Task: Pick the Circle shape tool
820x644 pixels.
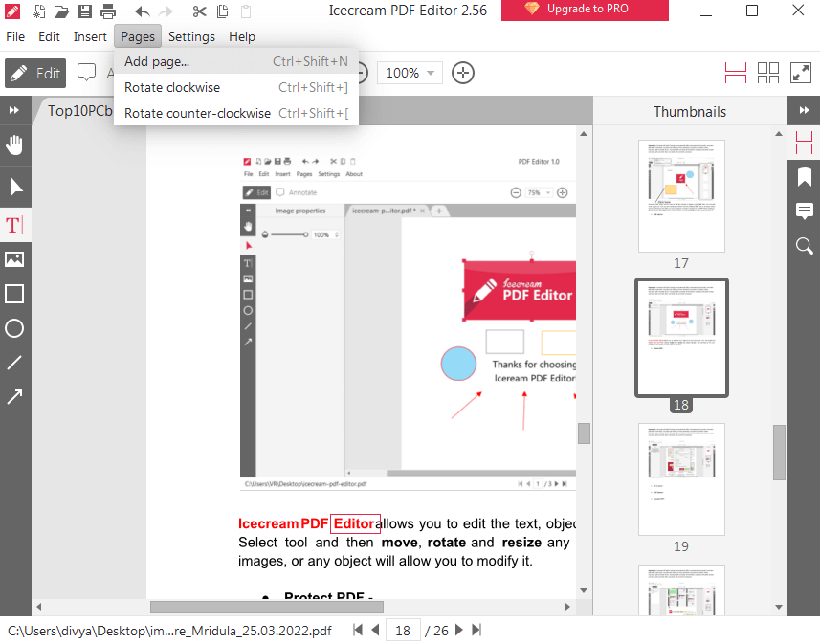Action: (14, 328)
